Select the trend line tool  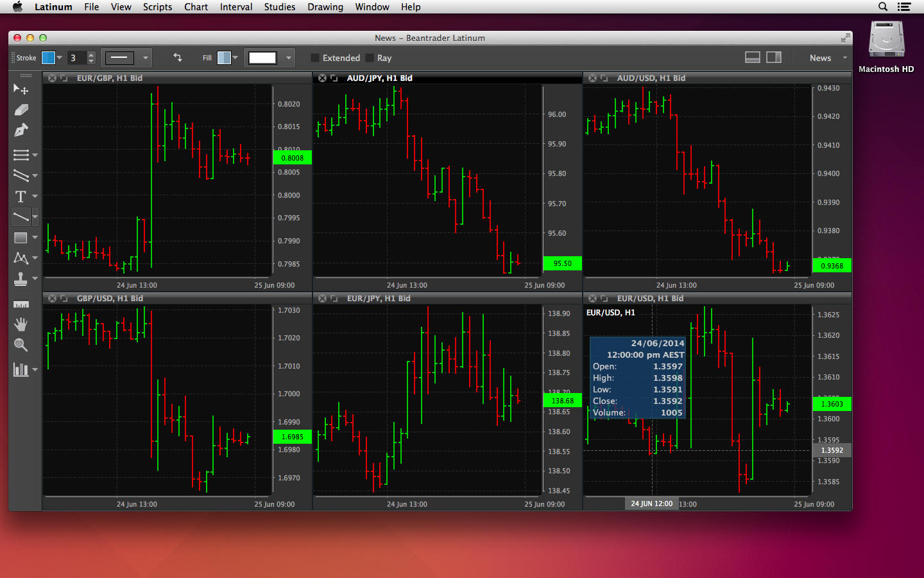pyautogui.click(x=21, y=217)
